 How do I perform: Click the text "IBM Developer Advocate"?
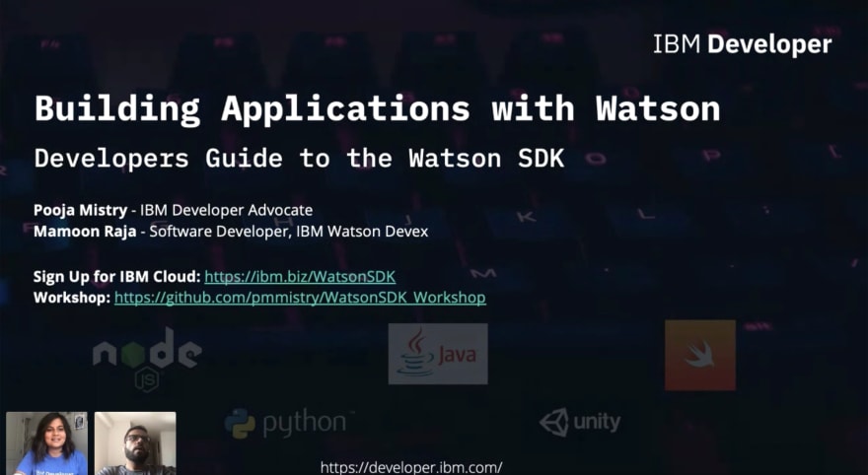pyautogui.click(x=227, y=210)
